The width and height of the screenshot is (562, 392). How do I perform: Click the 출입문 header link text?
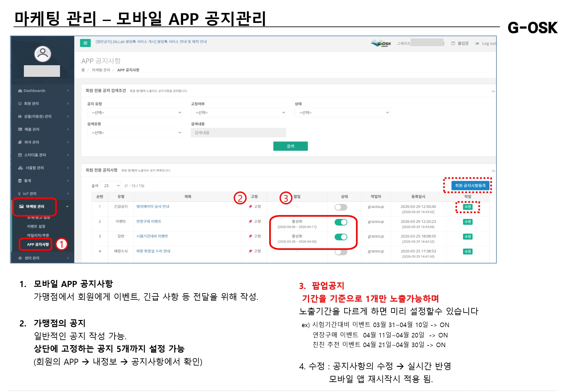click(x=463, y=44)
